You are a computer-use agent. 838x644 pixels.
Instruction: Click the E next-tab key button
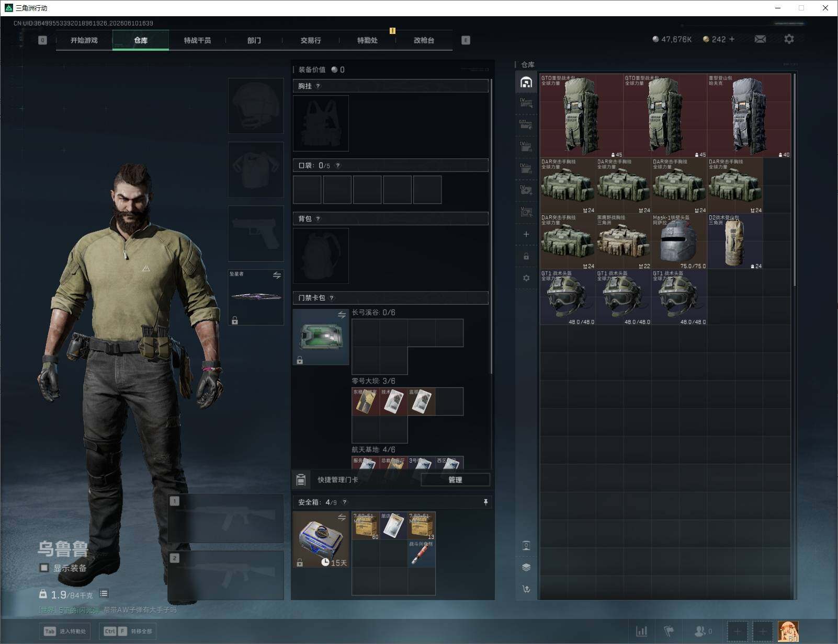(466, 40)
